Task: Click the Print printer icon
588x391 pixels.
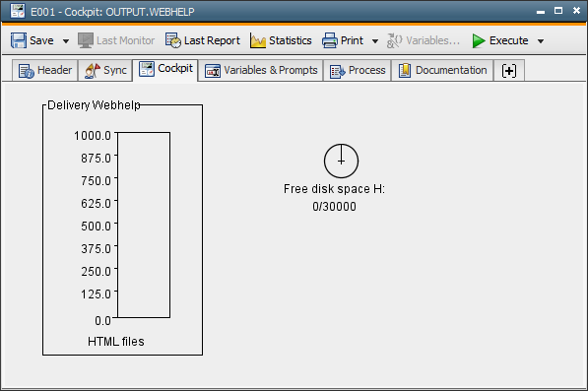Action: [330, 40]
